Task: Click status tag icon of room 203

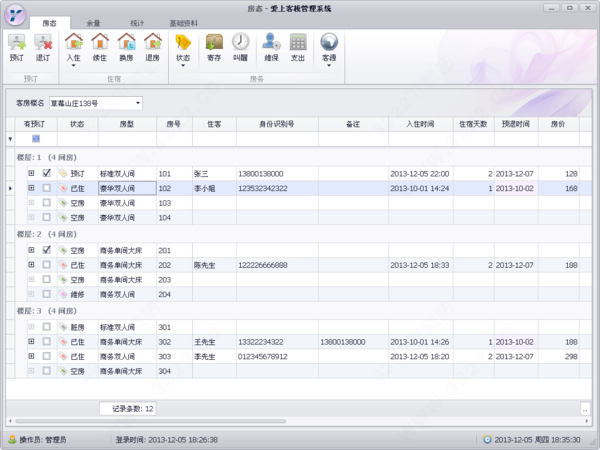Action: [63, 280]
